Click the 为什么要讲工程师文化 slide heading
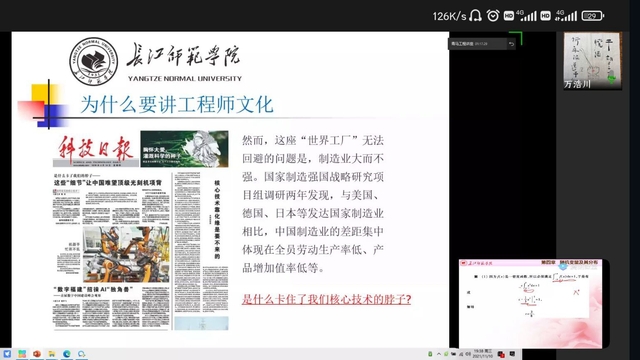Screen dimensions: 640x360 (x=177, y=104)
